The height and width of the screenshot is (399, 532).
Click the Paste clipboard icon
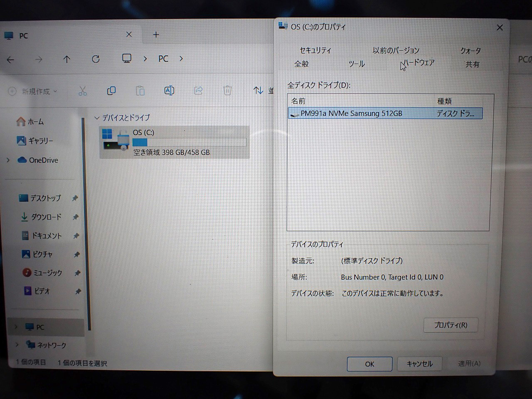coord(140,91)
